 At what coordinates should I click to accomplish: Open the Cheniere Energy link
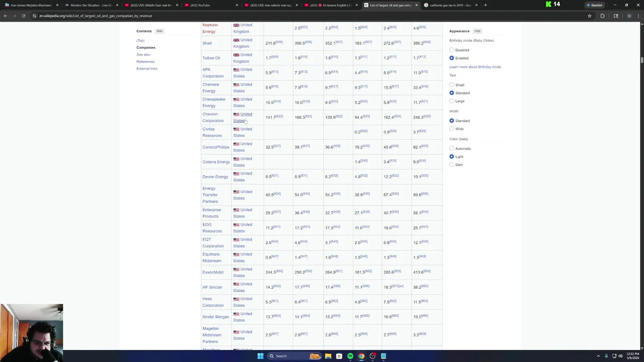[x=211, y=87]
